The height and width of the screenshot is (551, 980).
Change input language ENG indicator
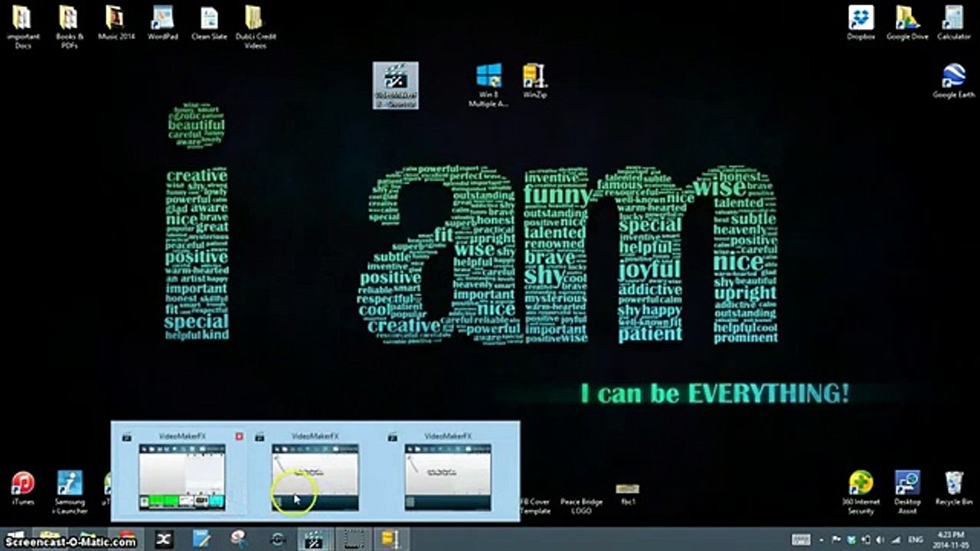(915, 540)
